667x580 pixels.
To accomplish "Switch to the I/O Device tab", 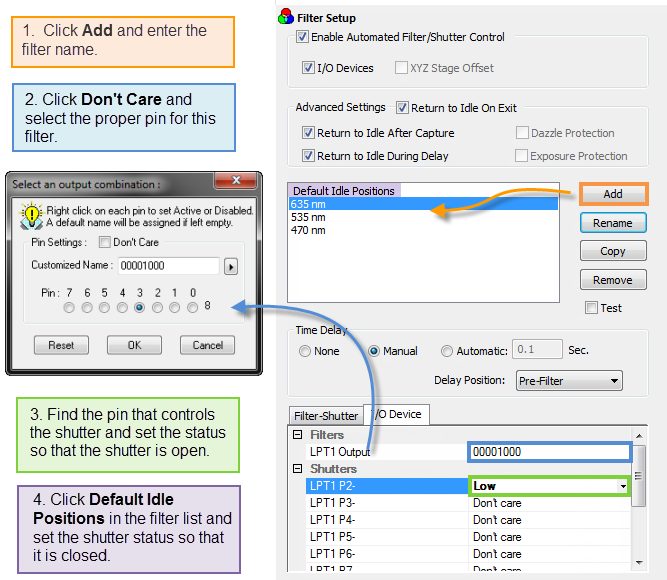I will click(398, 414).
